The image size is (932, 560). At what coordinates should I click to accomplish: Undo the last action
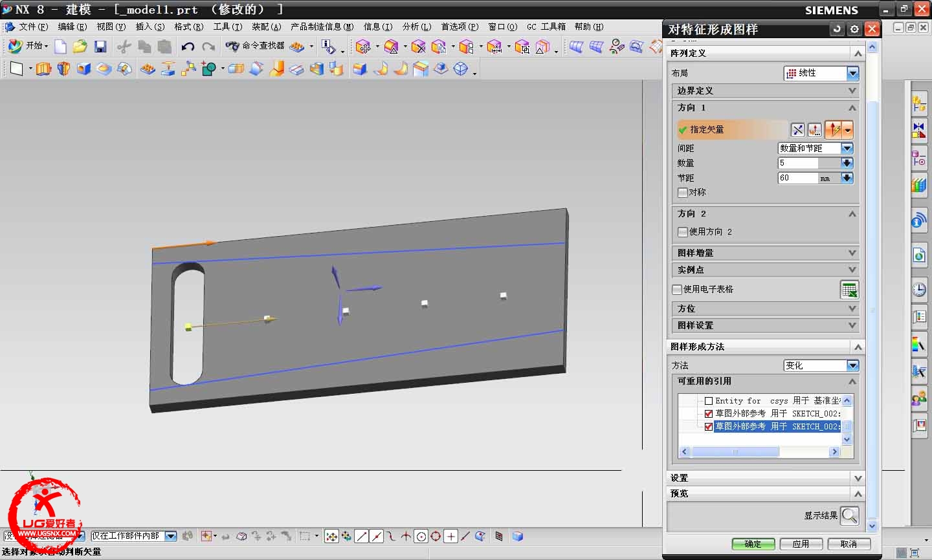188,47
